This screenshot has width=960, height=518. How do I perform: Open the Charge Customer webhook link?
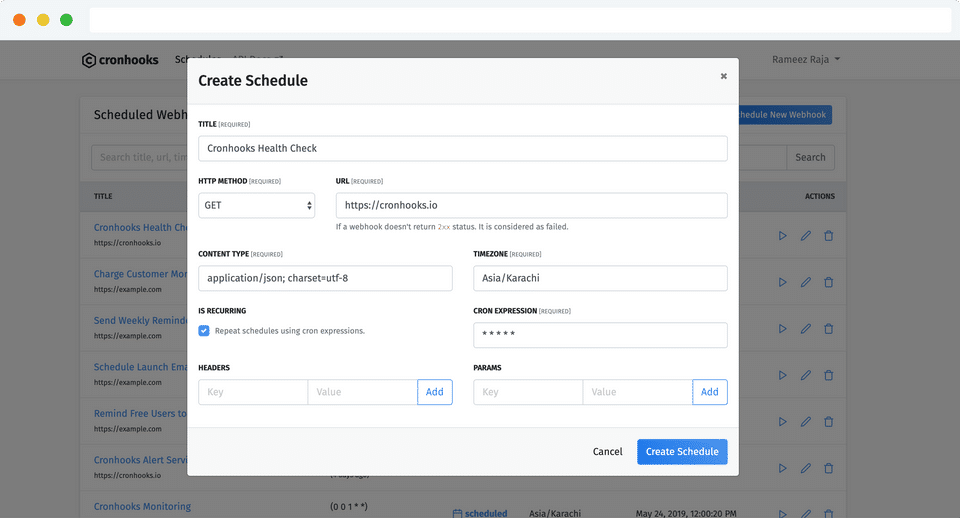tap(140, 274)
